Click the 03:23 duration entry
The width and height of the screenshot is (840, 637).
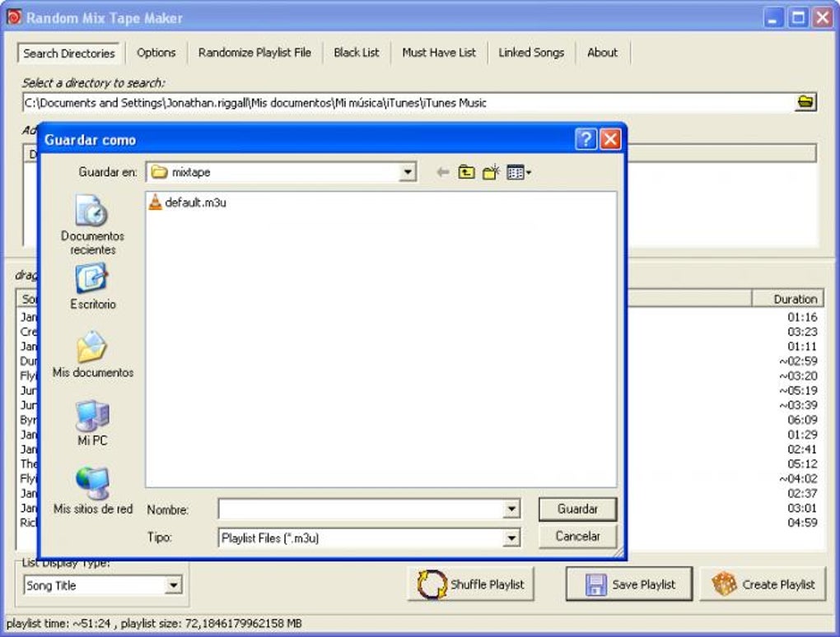point(802,332)
